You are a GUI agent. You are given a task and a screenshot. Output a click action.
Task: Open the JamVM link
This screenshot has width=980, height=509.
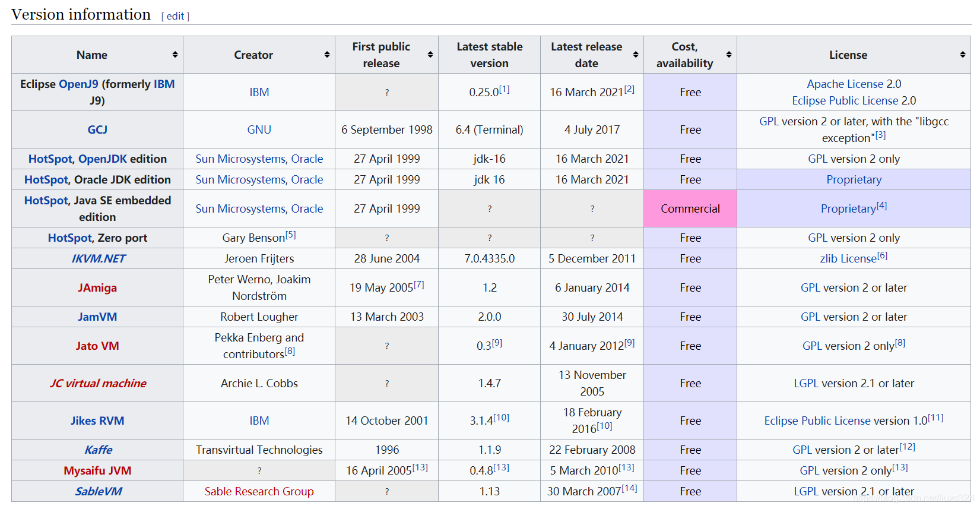pos(97,317)
